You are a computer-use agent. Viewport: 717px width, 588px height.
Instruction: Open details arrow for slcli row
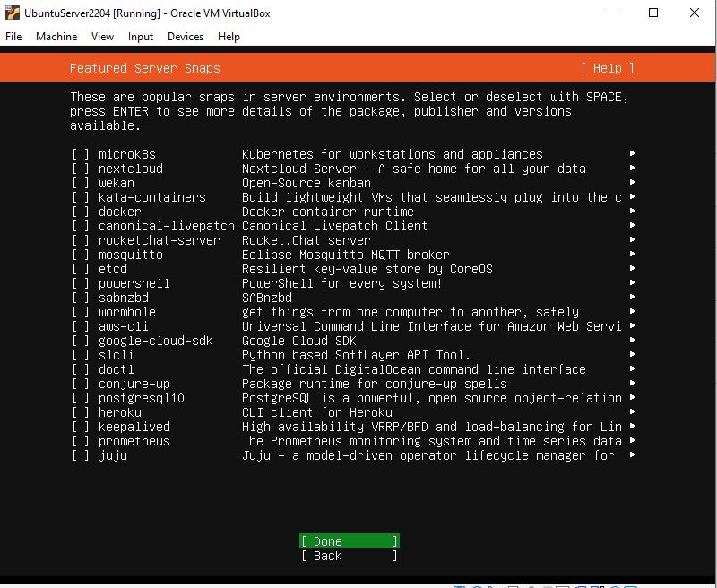[x=633, y=354]
